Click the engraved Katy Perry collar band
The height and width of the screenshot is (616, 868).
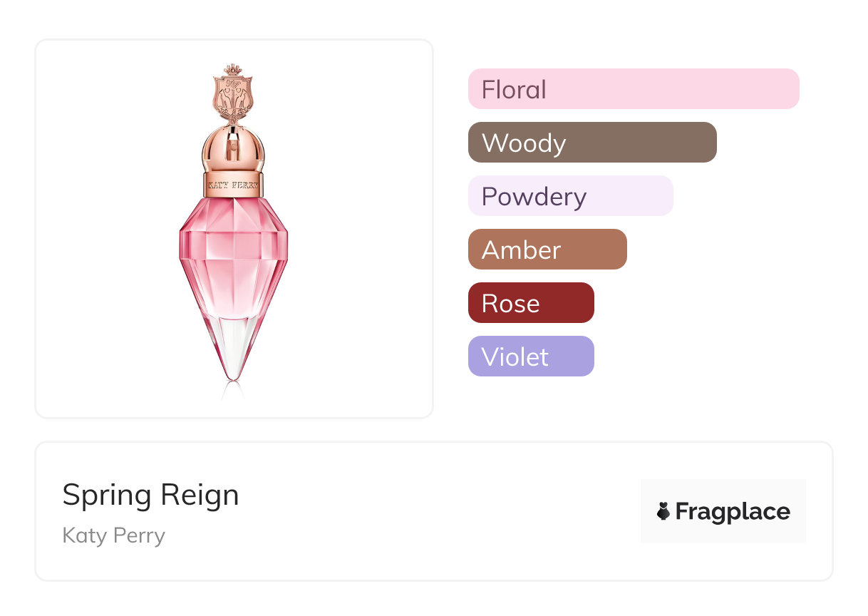point(234,184)
